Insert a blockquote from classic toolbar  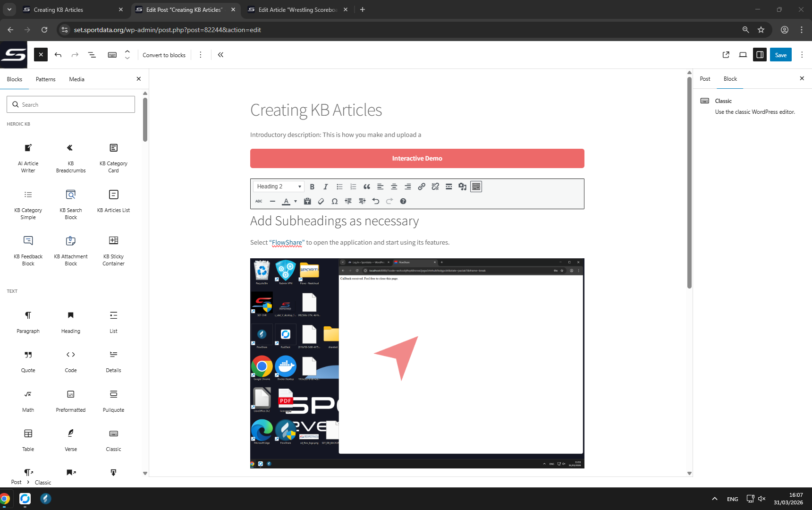point(367,187)
